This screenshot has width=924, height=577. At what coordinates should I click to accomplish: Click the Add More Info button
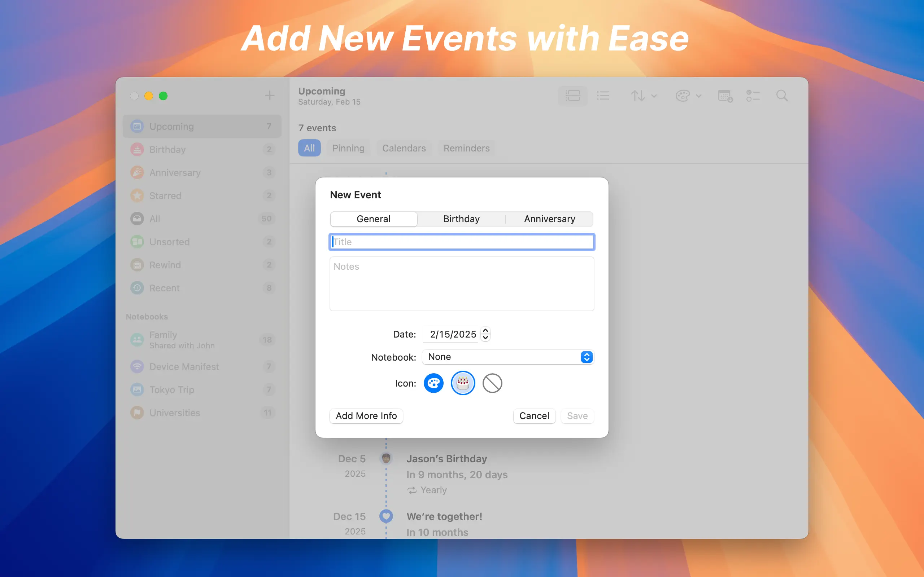366,415
